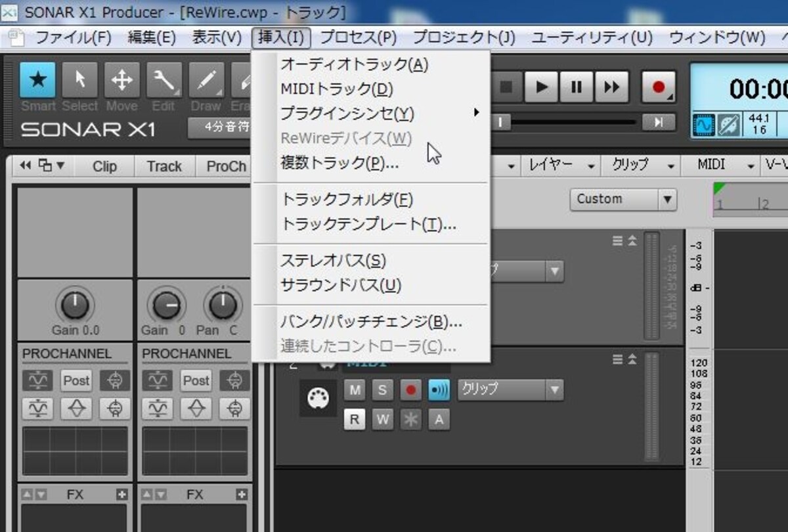Add an effect with the first FX plus icon
The width and height of the screenshot is (788, 532).
(x=121, y=495)
